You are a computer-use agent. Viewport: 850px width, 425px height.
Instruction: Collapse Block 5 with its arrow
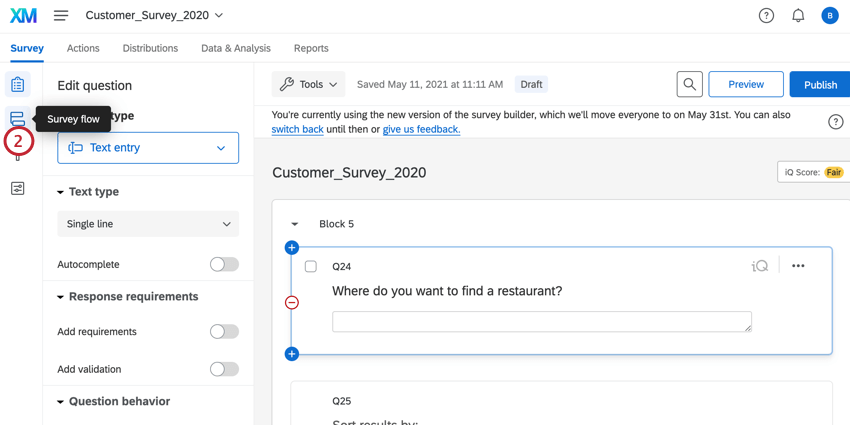tap(295, 224)
